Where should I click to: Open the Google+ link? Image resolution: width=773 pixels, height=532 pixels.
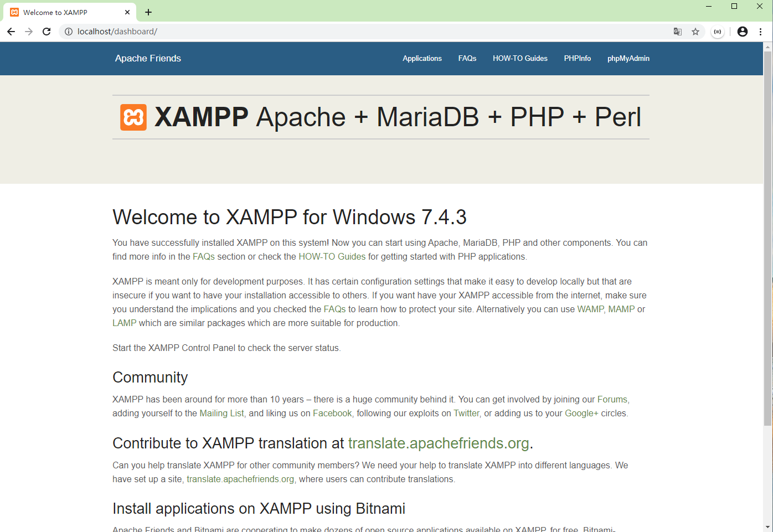click(x=581, y=413)
